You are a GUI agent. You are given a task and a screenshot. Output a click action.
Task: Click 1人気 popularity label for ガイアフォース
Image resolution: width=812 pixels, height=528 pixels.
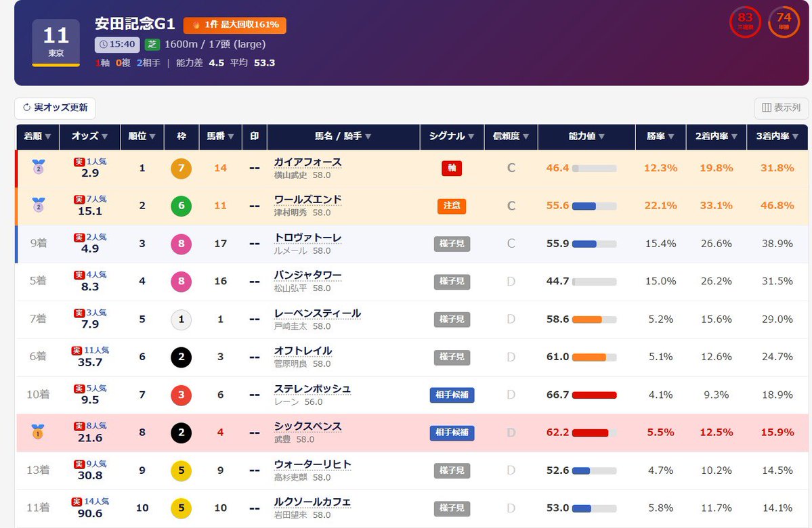point(96,162)
